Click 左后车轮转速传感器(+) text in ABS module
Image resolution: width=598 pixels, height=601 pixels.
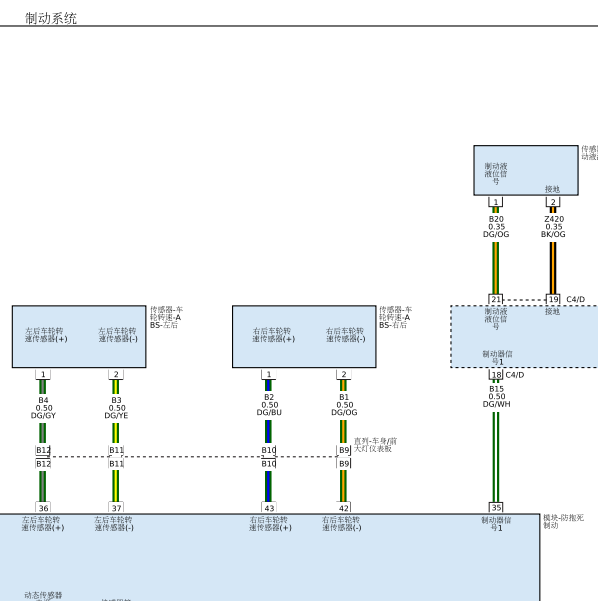pyautogui.click(x=43, y=524)
